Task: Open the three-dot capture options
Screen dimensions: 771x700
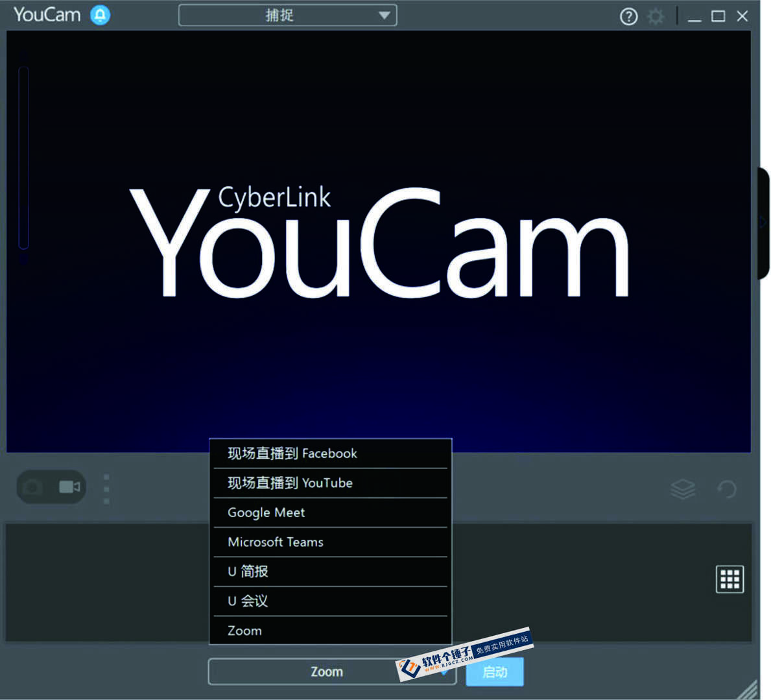Action: click(106, 489)
